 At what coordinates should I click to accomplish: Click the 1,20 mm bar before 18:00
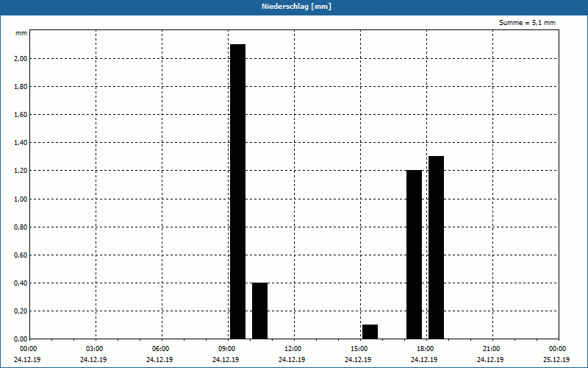pyautogui.click(x=414, y=255)
